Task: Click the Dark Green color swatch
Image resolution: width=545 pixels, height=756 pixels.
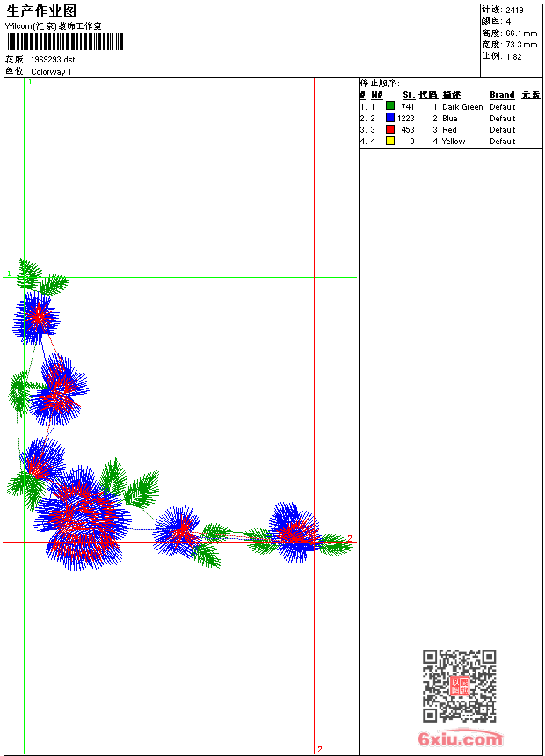Action: point(390,105)
